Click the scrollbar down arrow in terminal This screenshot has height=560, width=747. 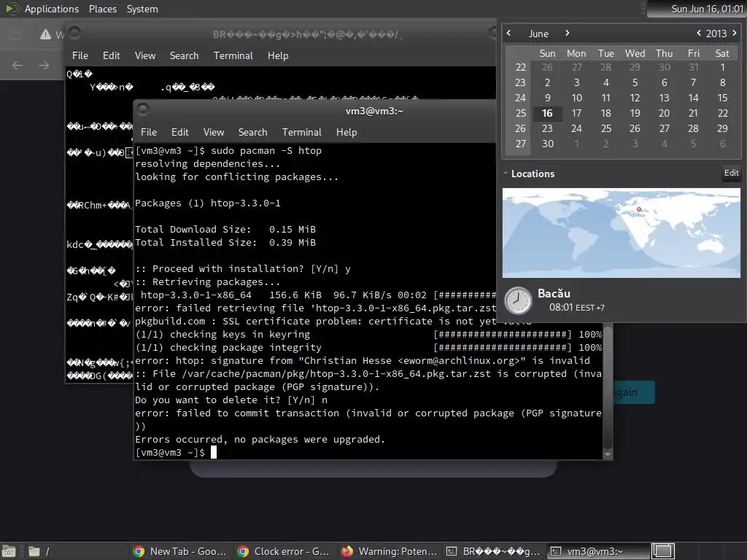point(608,454)
